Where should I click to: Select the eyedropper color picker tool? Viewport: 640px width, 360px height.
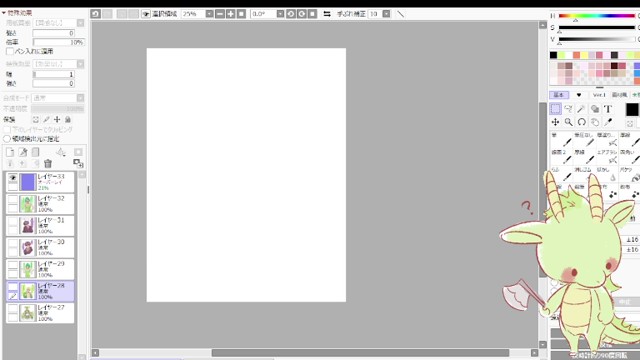click(608, 122)
